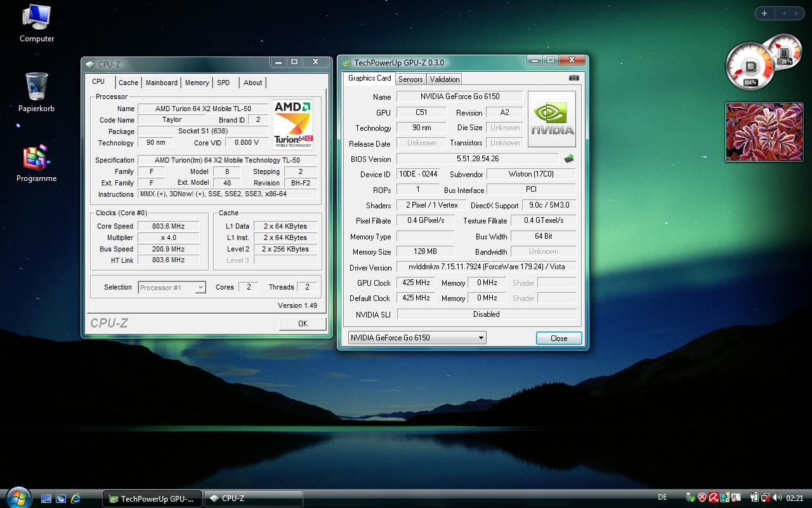Open the GPU selection dropdown in GPU-Z

click(417, 338)
